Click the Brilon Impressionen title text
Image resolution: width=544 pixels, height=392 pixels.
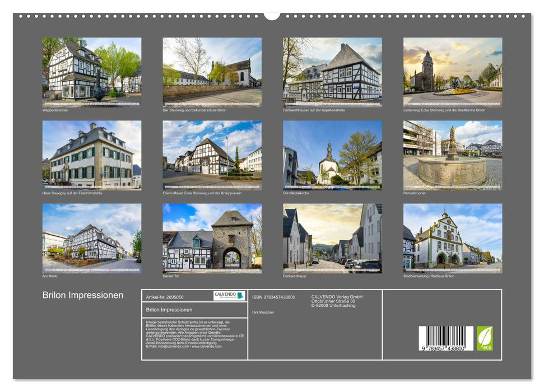coord(83,295)
